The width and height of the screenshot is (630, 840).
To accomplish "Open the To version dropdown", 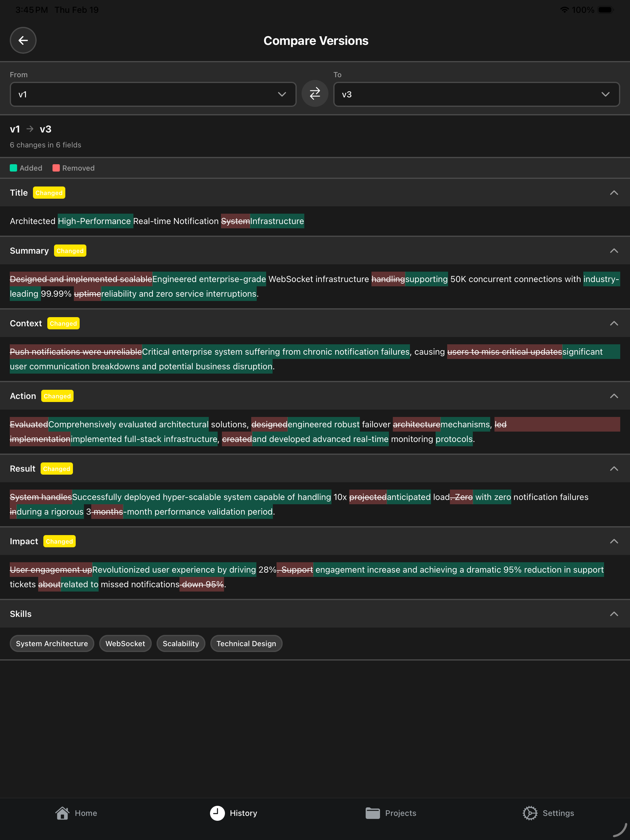I will coord(476,94).
